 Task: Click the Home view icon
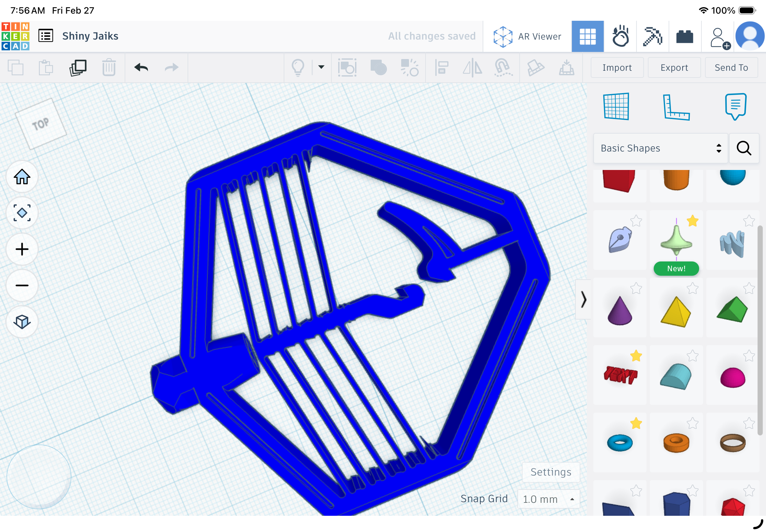pyautogui.click(x=22, y=177)
